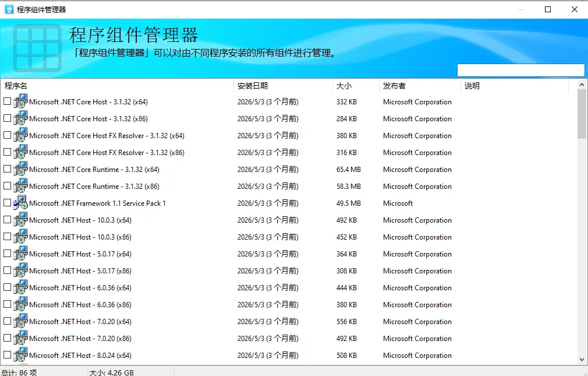Image resolution: width=588 pixels, height=376 pixels.
Task: Click the 说明 column header
Action: 515,86
